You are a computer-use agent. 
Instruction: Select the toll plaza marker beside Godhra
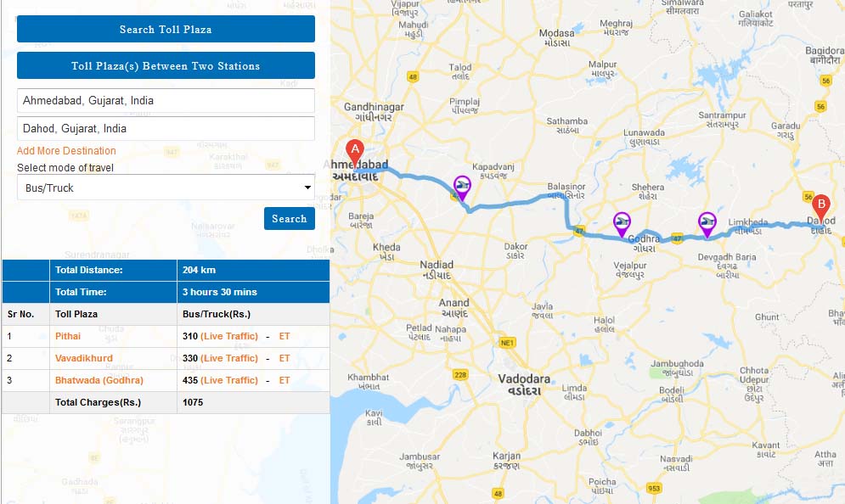coord(622,223)
